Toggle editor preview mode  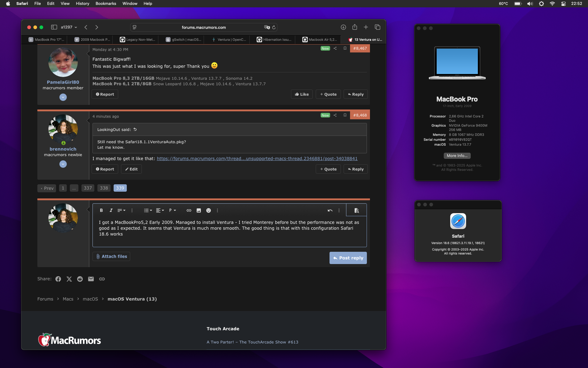tap(356, 210)
